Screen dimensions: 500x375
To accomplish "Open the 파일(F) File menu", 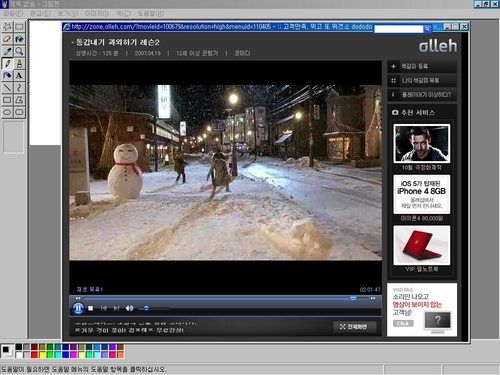I will tap(13, 13).
